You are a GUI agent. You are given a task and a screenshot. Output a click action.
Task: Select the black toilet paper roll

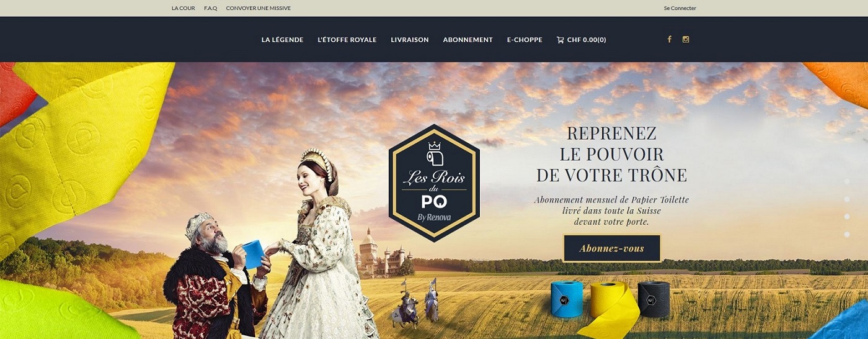[654, 299]
